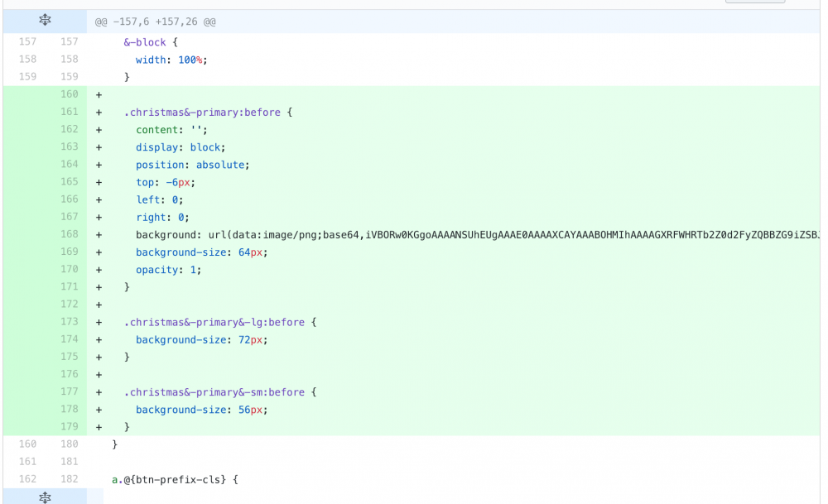Click the .christmas&-primary&-lg:before selector
This screenshot has width=828, height=504.
[220, 322]
